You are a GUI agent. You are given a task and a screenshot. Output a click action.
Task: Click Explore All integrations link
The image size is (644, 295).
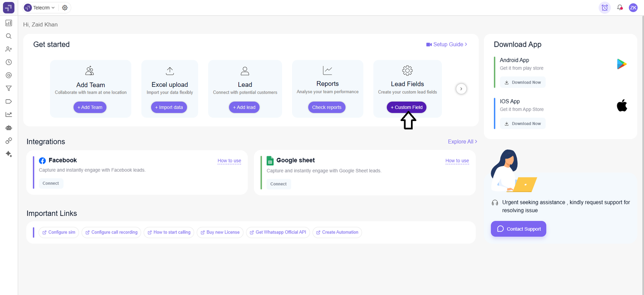[462, 141]
